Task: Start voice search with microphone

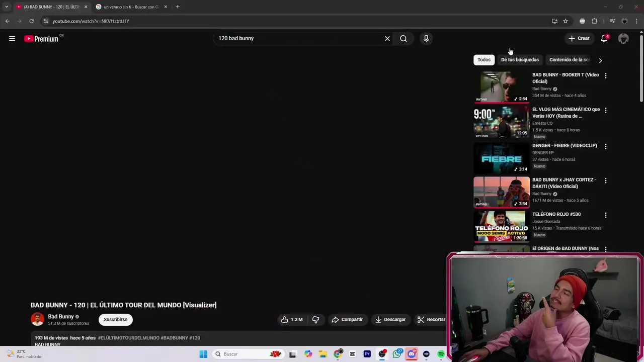Action: 426,39
